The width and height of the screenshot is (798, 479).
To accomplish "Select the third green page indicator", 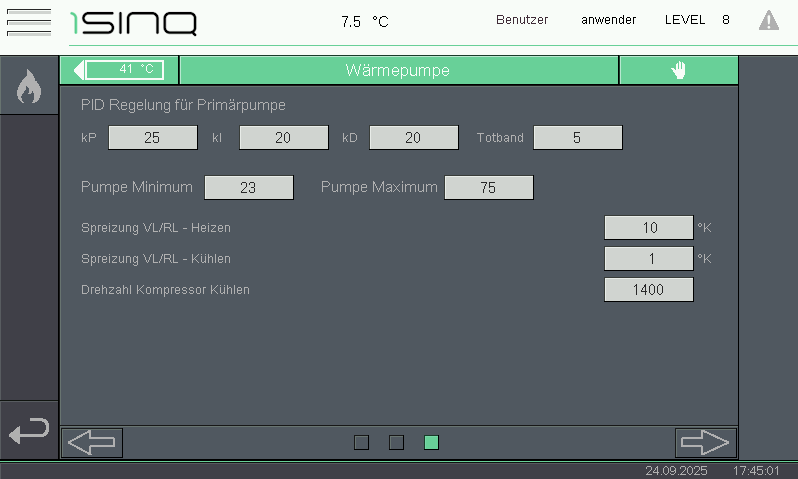I will tap(431, 442).
